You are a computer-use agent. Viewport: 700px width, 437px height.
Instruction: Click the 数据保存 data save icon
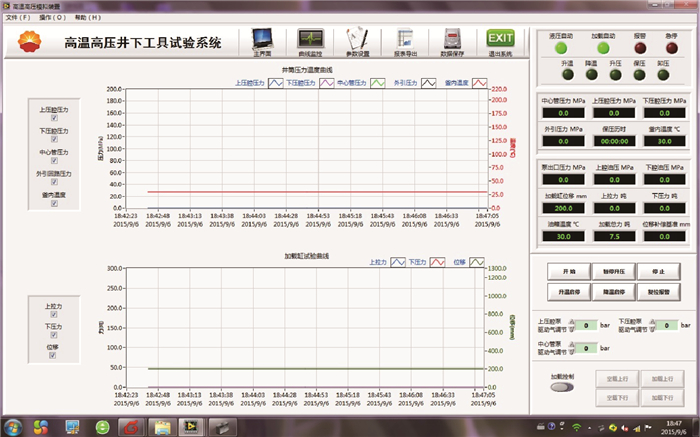coord(452,42)
